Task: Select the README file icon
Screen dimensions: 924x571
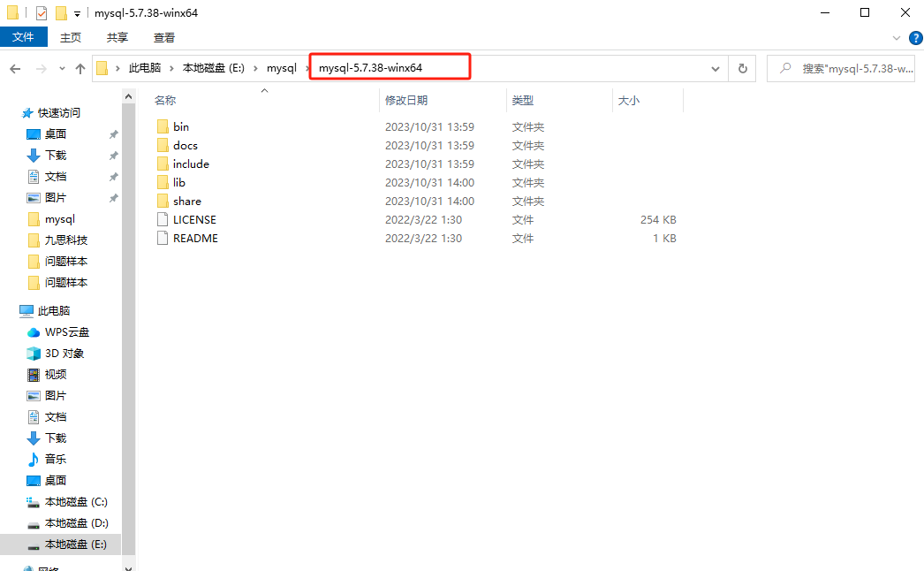Action: tap(163, 239)
